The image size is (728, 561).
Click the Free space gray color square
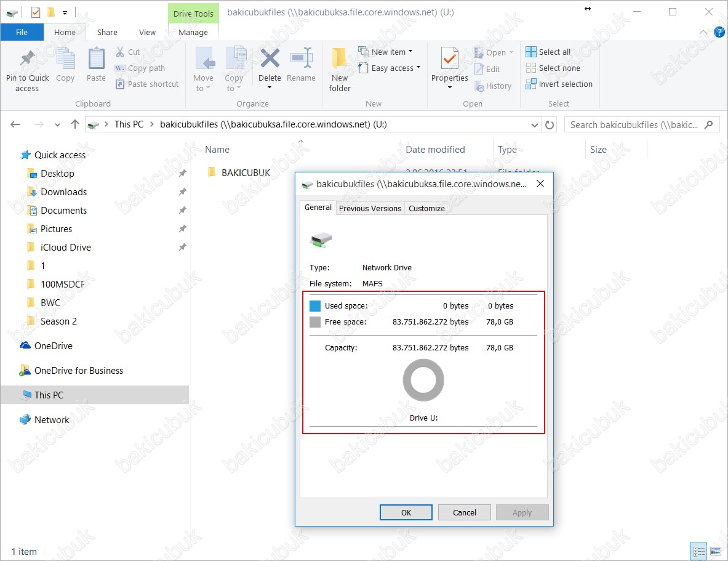[315, 321]
